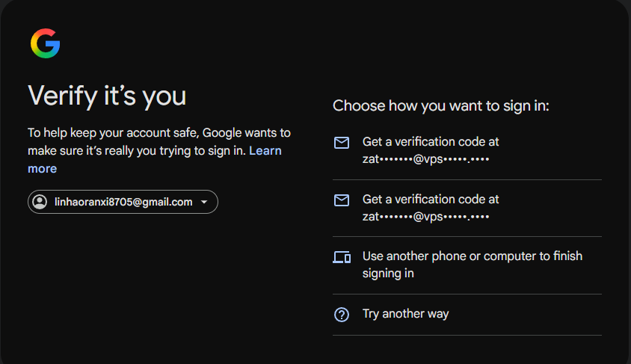
Task: Click the envelope icon of the first option
Action: point(342,143)
